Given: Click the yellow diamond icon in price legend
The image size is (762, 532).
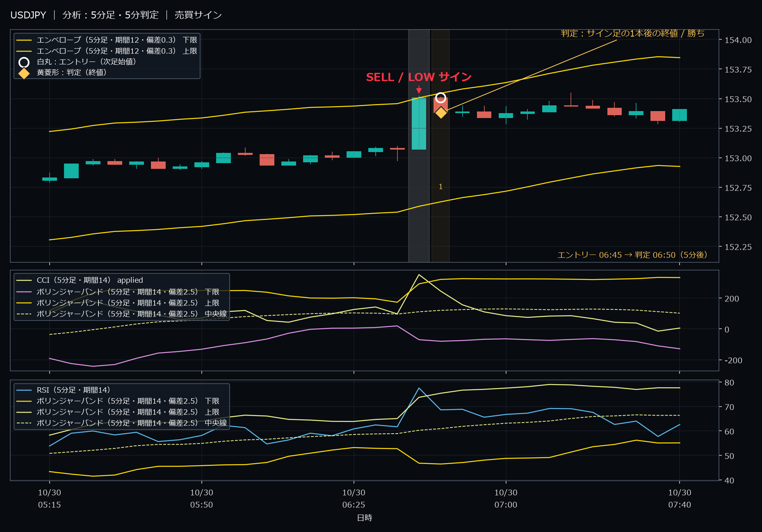Looking at the screenshot, I should click(x=24, y=73).
